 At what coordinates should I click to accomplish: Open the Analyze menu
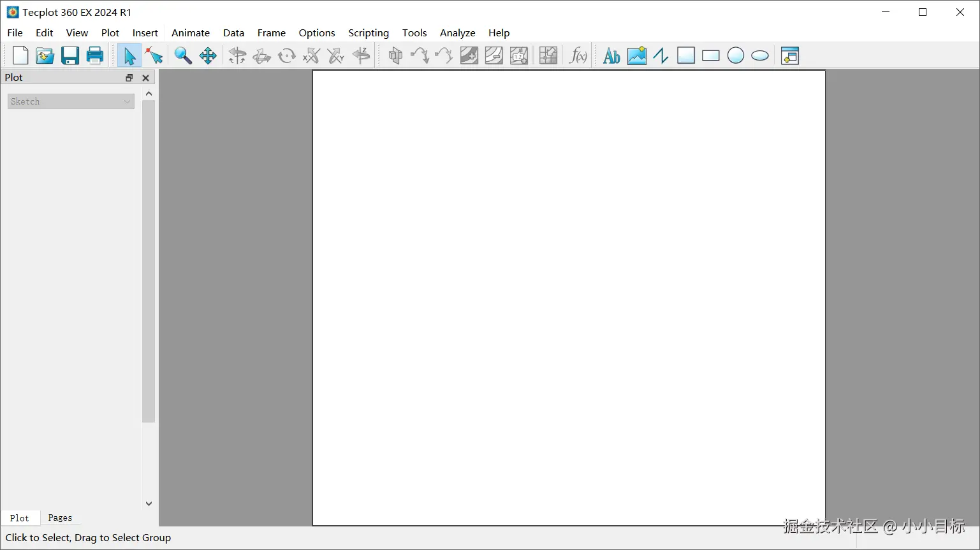[x=458, y=33]
